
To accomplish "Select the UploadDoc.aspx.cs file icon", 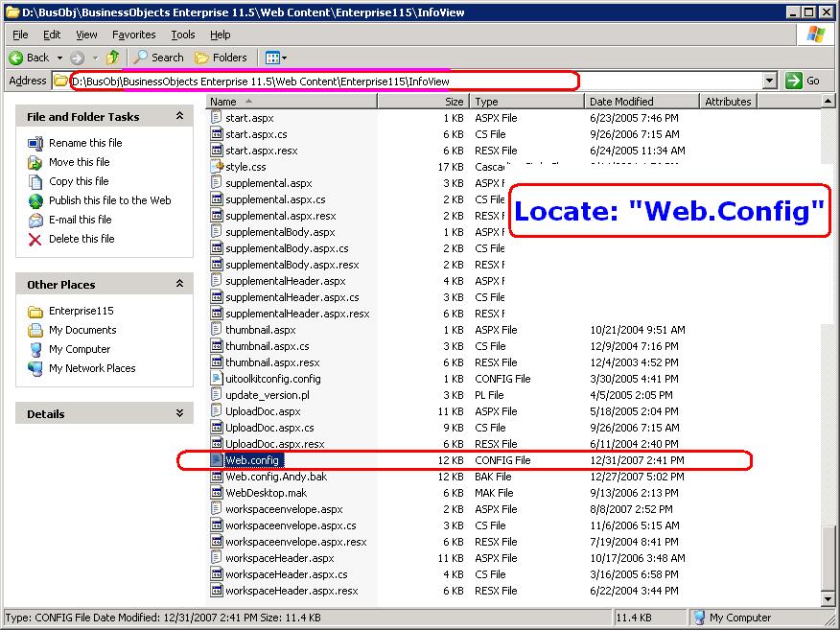I will point(217,428).
